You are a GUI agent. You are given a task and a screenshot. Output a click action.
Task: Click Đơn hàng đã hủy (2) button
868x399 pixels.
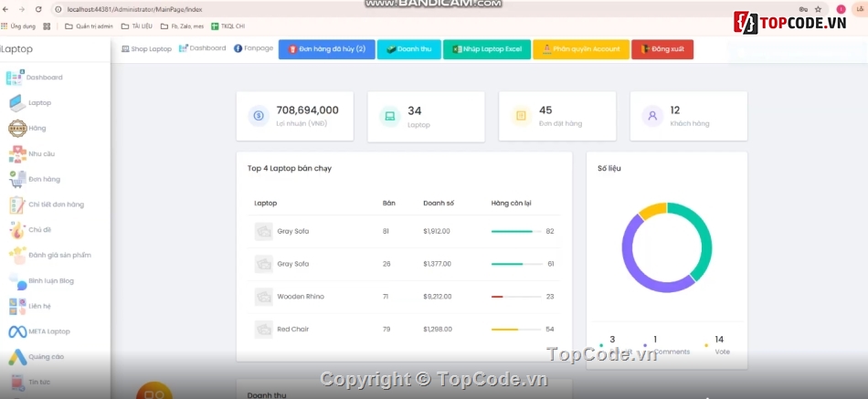pos(326,49)
